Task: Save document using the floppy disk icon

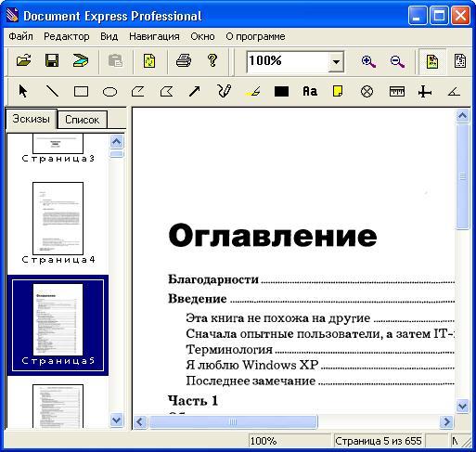Action: (52, 60)
